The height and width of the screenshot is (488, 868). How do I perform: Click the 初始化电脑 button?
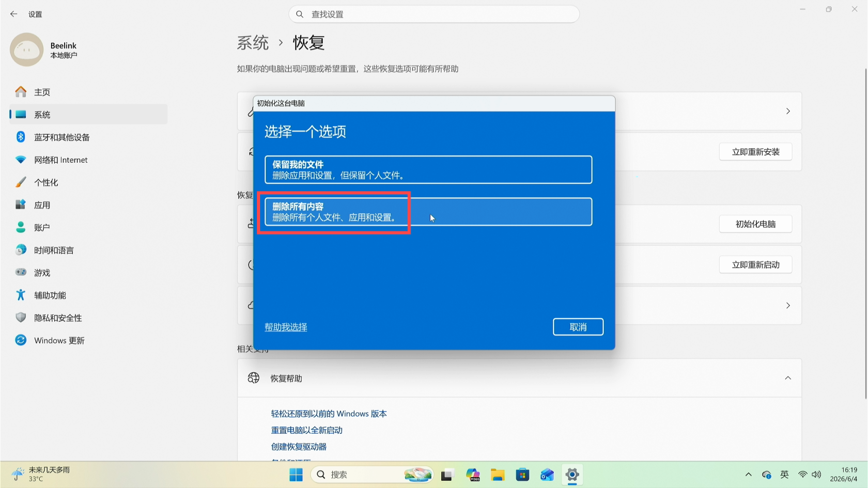point(755,224)
